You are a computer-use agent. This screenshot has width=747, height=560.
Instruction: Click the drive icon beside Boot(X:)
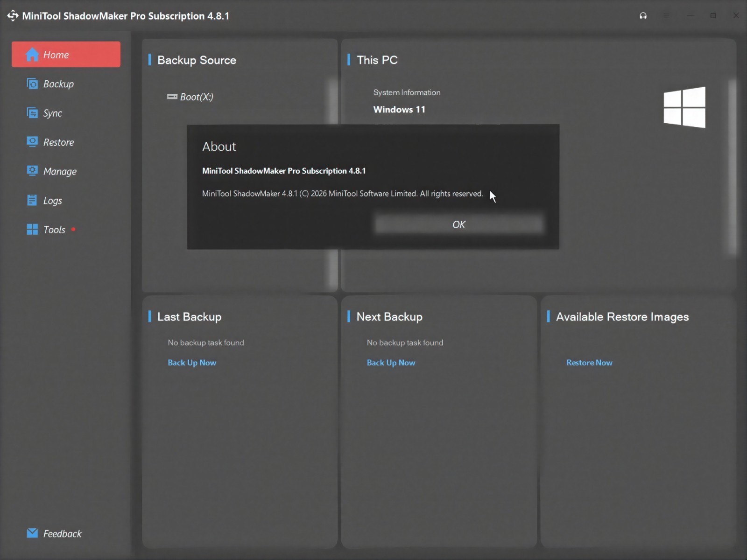[172, 97]
